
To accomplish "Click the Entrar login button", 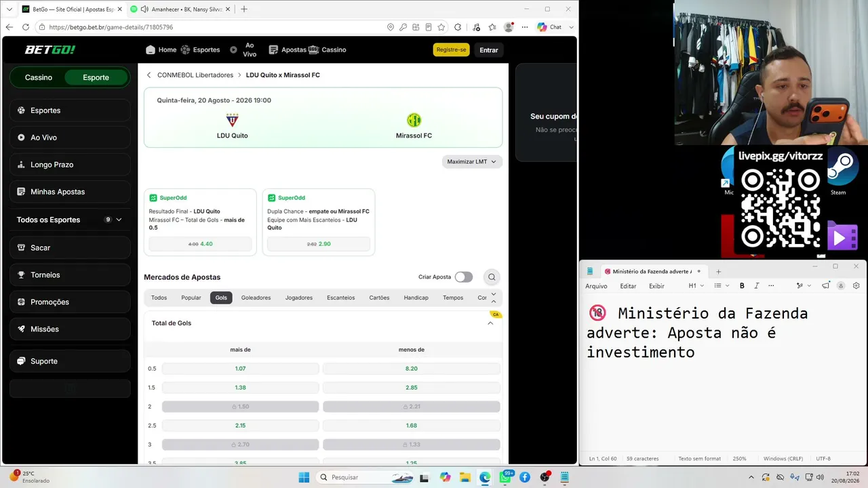I will pos(489,49).
